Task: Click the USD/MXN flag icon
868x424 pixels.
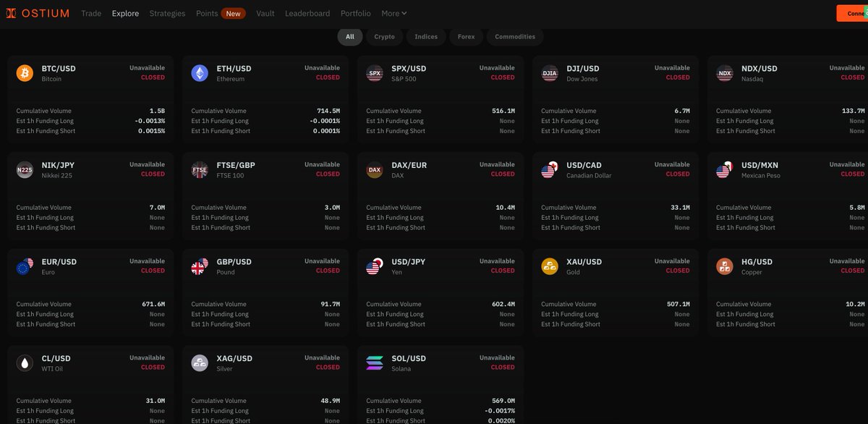Action: click(x=725, y=170)
